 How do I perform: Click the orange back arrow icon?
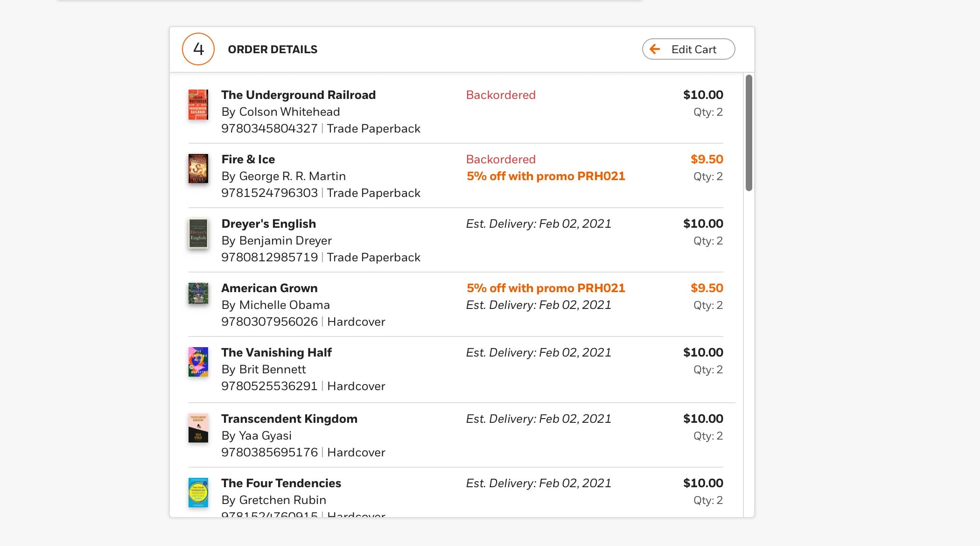click(x=655, y=49)
